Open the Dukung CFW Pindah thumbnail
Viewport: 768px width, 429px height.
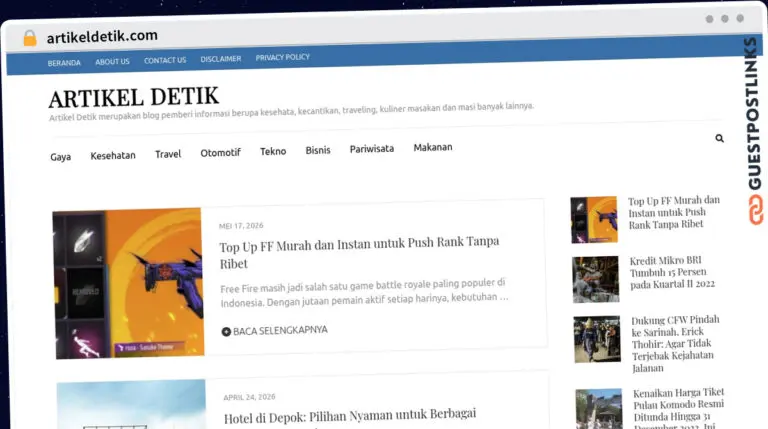point(597,339)
